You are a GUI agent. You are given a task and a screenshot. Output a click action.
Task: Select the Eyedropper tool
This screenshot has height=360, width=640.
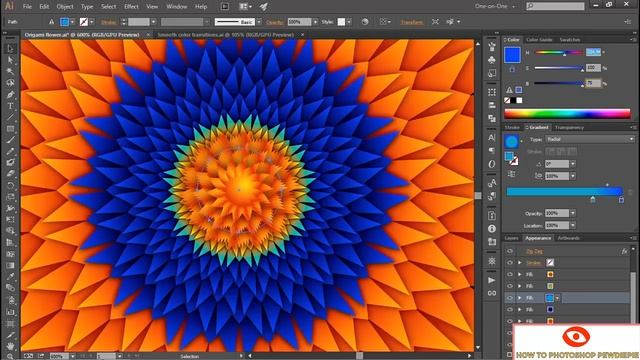click(x=10, y=276)
